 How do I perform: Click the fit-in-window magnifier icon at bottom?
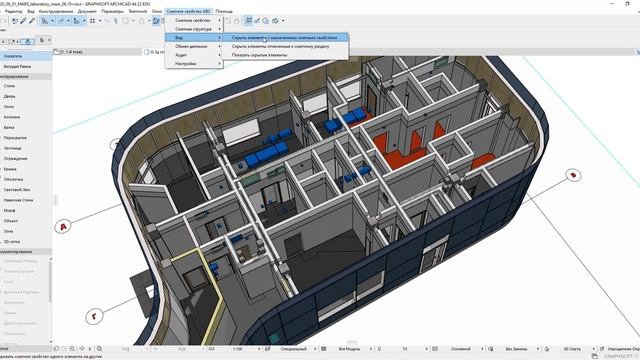[99, 349]
